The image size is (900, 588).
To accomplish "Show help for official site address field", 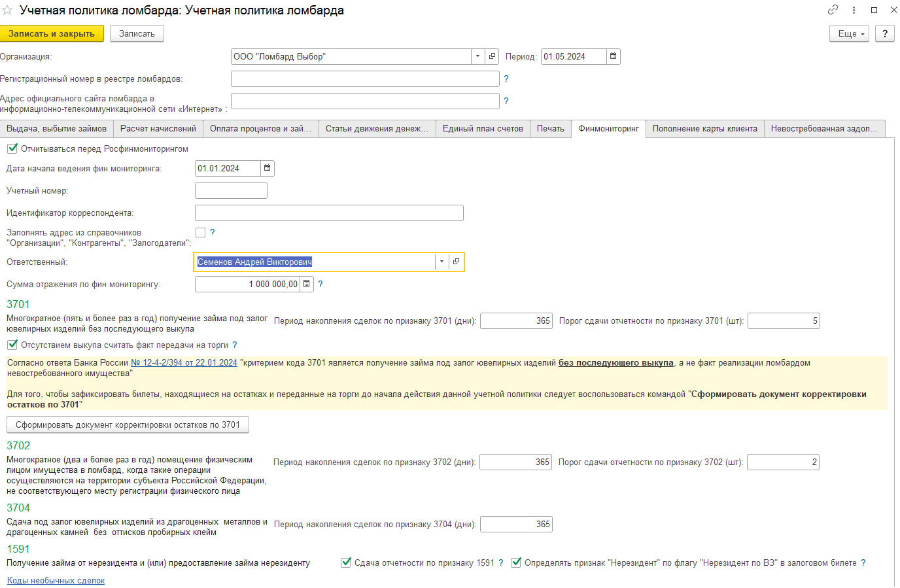I will click(x=506, y=101).
